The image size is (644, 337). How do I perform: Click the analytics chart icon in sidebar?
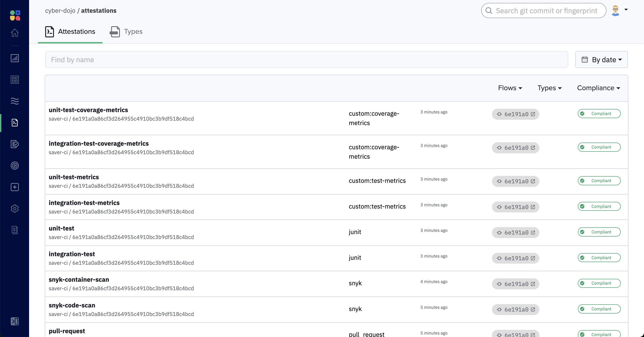15,58
